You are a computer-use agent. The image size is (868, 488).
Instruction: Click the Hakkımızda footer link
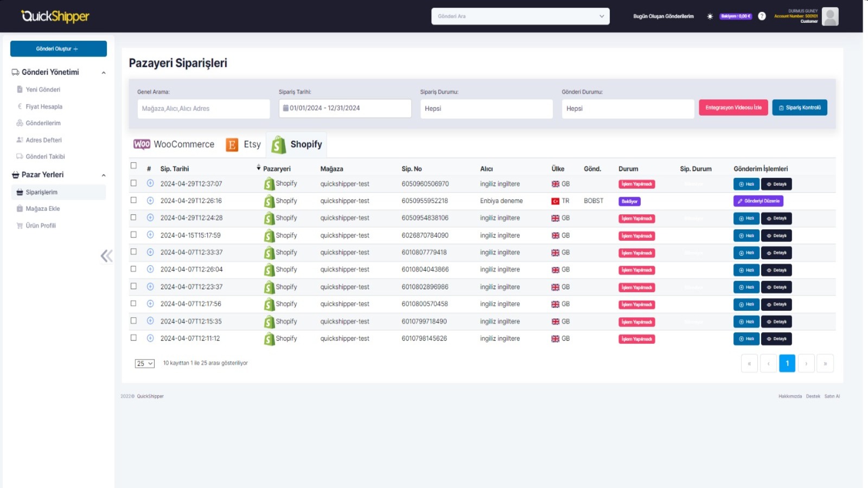[790, 396]
